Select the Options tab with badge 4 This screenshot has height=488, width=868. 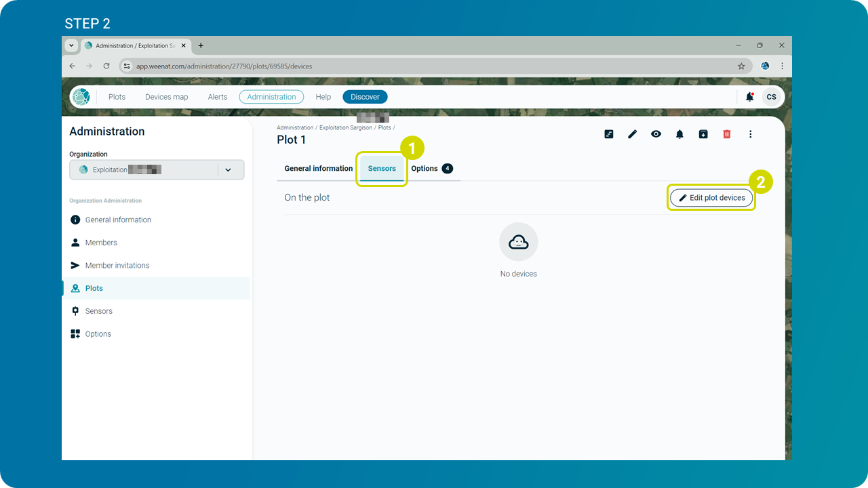pos(432,168)
